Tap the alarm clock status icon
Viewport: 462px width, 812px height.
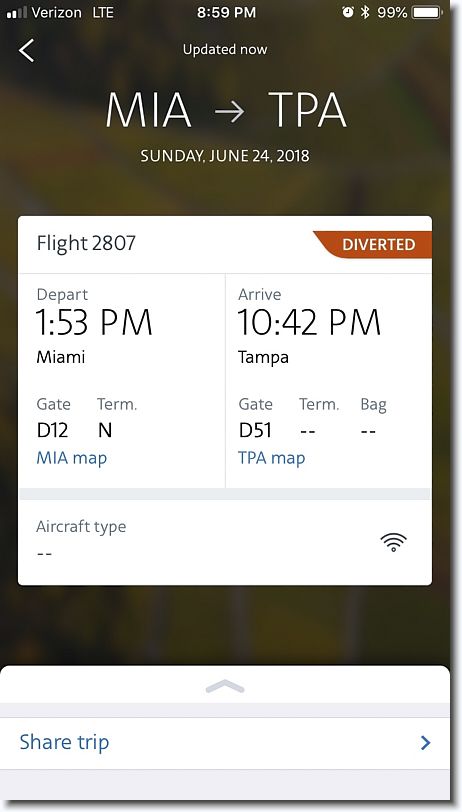(x=348, y=12)
